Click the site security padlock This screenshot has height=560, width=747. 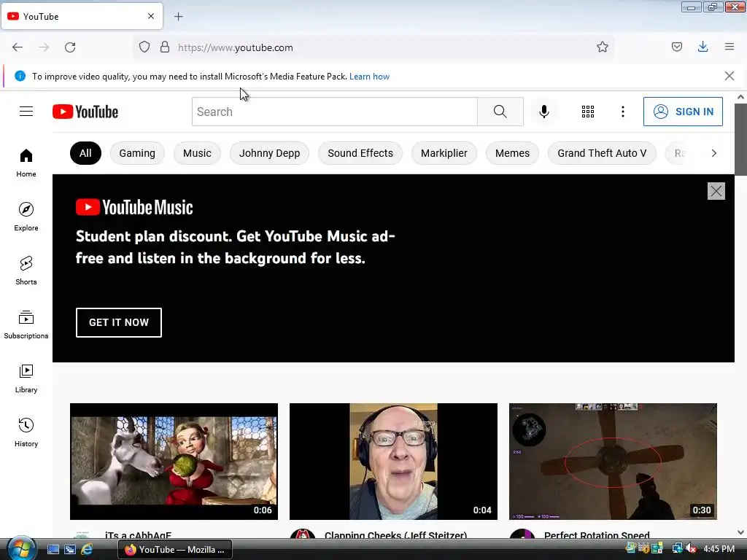[x=165, y=47]
